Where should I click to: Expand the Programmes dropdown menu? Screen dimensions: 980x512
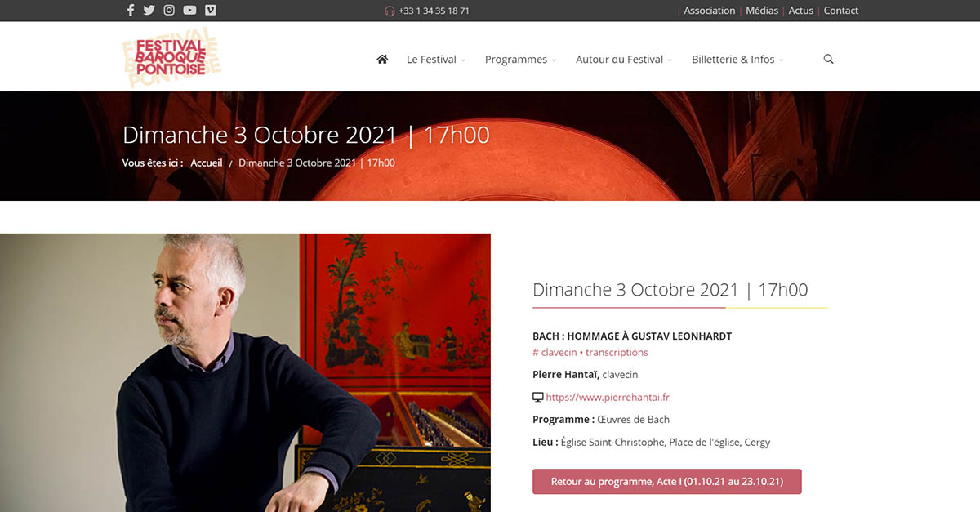click(x=520, y=59)
